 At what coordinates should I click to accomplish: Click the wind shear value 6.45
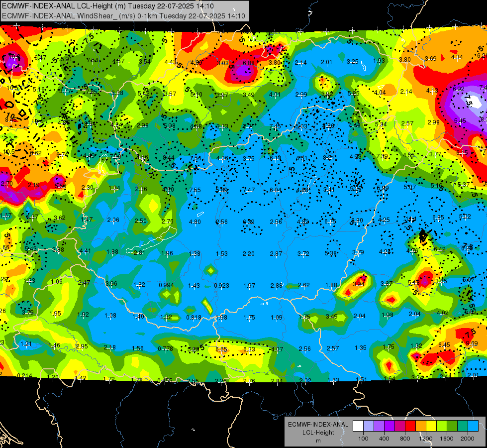(x=444, y=344)
